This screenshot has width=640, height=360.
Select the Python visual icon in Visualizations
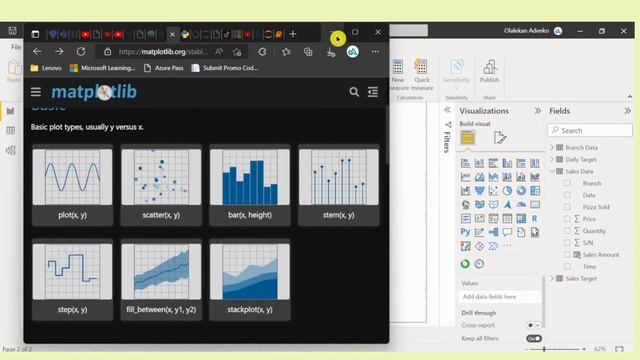point(465,232)
